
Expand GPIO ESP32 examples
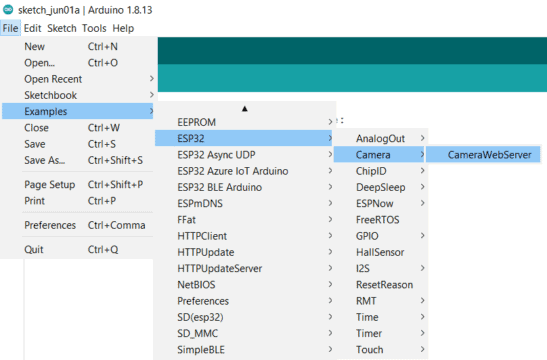[380, 236]
